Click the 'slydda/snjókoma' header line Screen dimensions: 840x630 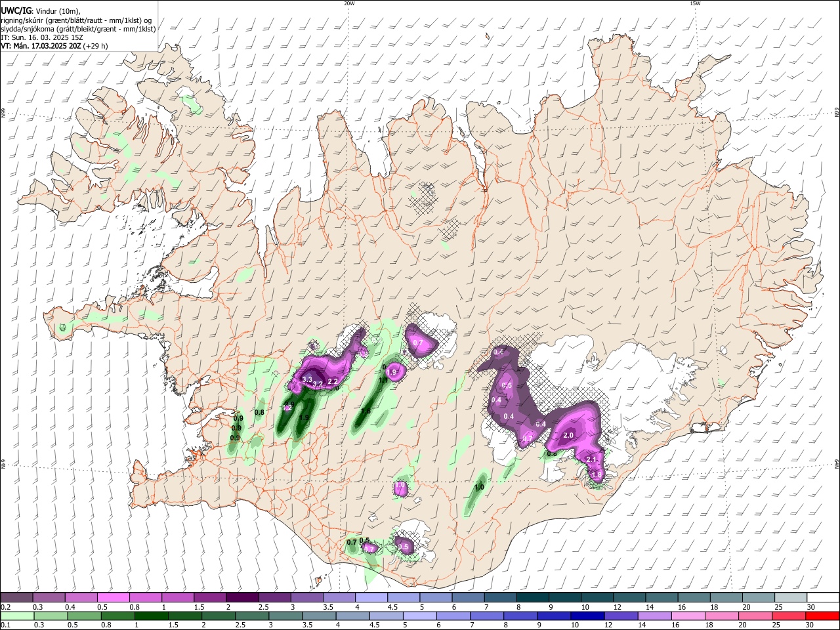tap(78, 29)
